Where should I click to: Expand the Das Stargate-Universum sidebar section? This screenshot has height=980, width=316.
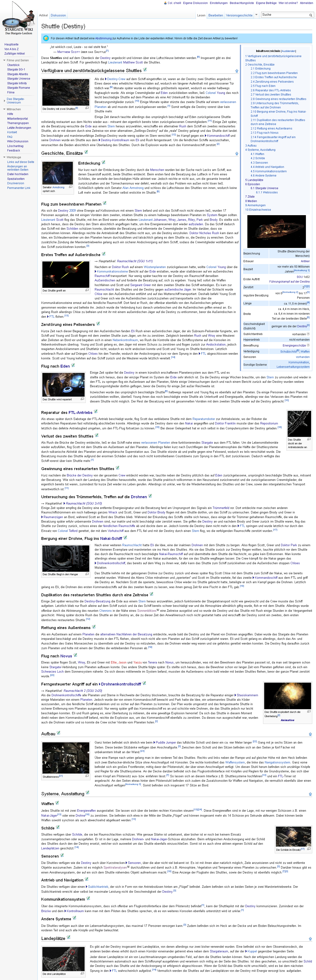(x=4, y=101)
